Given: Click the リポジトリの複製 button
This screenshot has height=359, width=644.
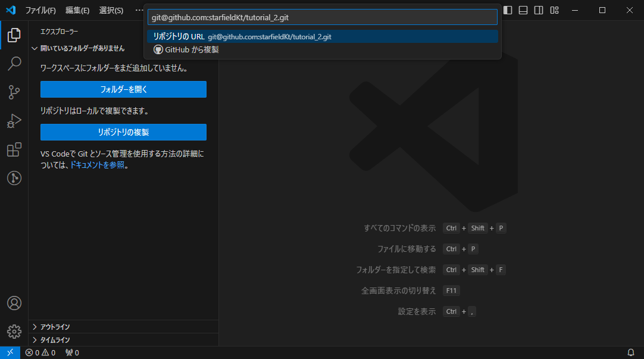Looking at the screenshot, I should (123, 132).
